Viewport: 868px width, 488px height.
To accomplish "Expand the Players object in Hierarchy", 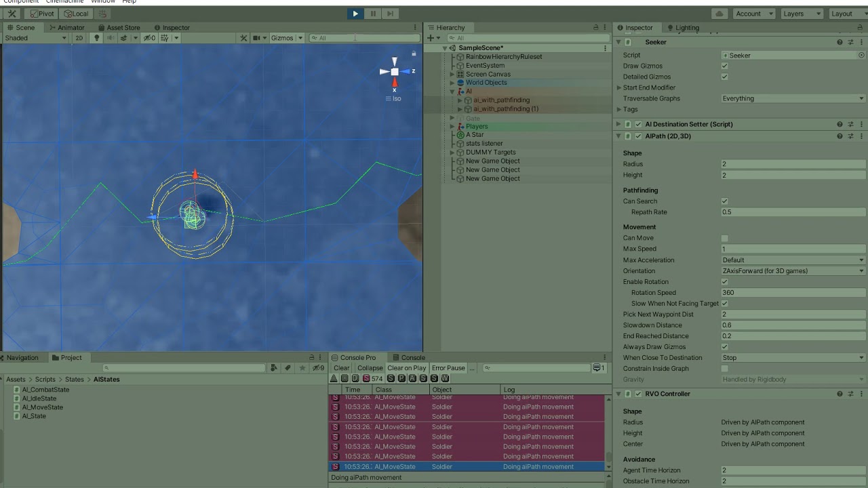I will 452,127.
